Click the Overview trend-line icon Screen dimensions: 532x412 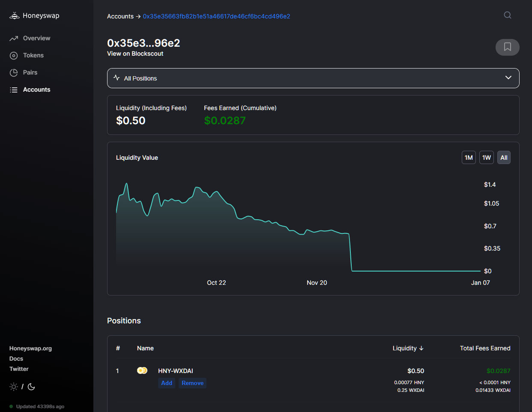(x=14, y=38)
